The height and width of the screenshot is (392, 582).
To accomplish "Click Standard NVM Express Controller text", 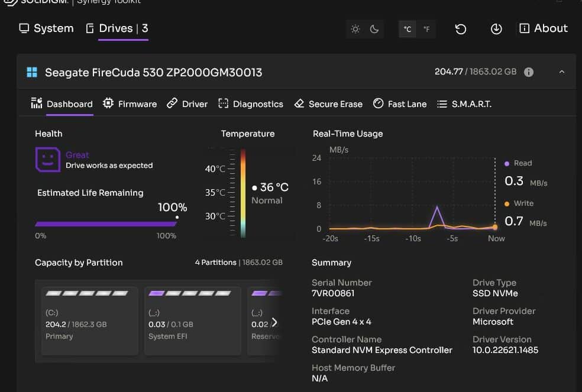I will pos(382,350).
